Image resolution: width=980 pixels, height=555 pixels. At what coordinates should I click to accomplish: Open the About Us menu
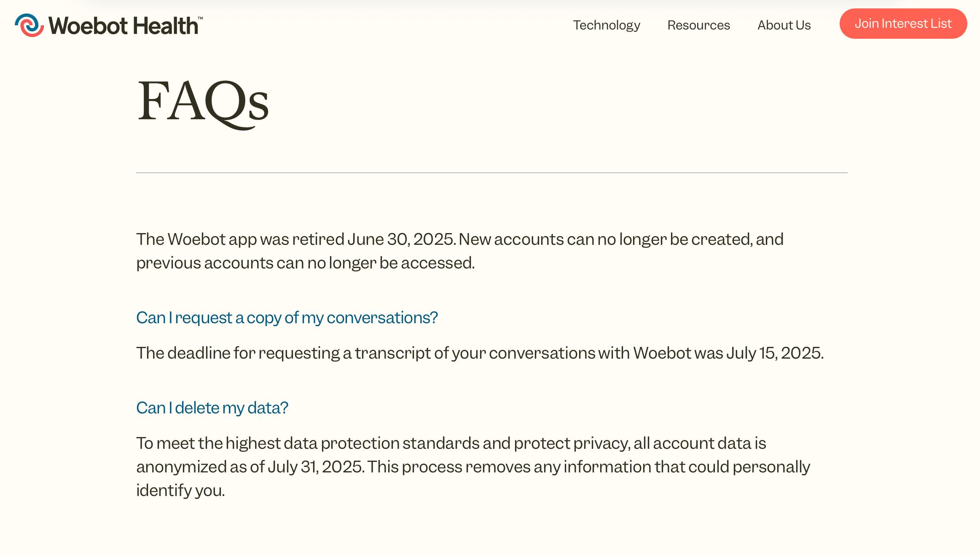(784, 25)
